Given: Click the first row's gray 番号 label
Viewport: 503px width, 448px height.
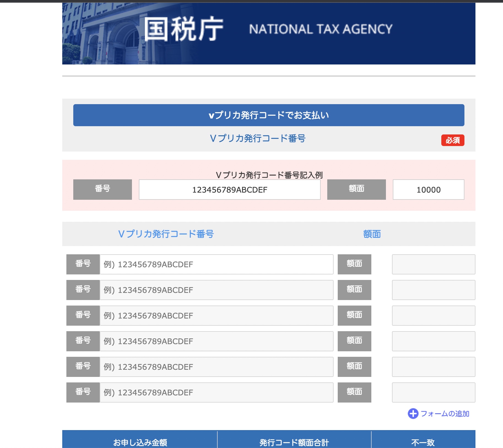Looking at the screenshot, I should click(83, 264).
